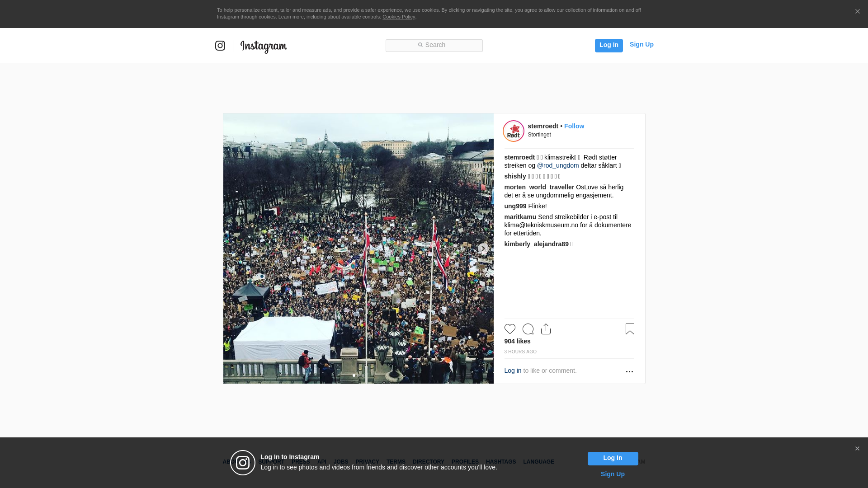Click the top Log In button
Image resolution: width=868 pixels, height=488 pixels.
click(x=609, y=45)
